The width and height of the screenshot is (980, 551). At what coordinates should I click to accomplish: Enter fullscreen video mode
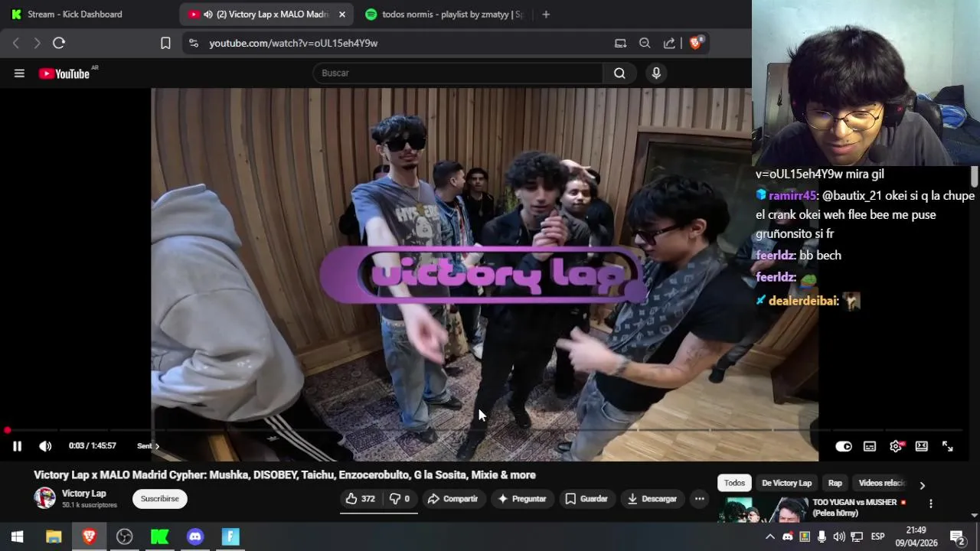947,446
